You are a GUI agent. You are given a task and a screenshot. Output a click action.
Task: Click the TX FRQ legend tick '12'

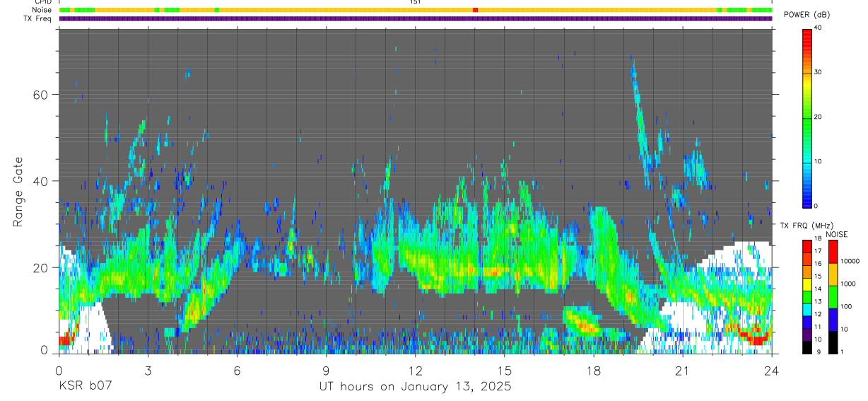[x=819, y=315]
